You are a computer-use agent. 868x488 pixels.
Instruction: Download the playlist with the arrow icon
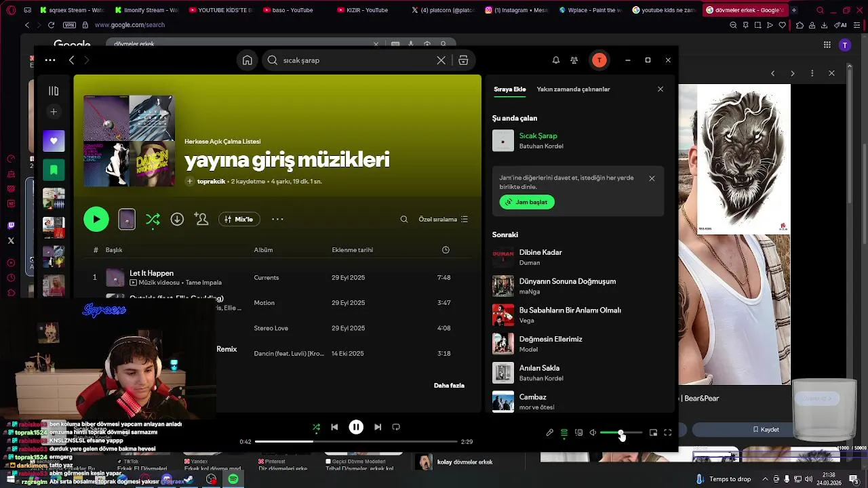tap(177, 219)
